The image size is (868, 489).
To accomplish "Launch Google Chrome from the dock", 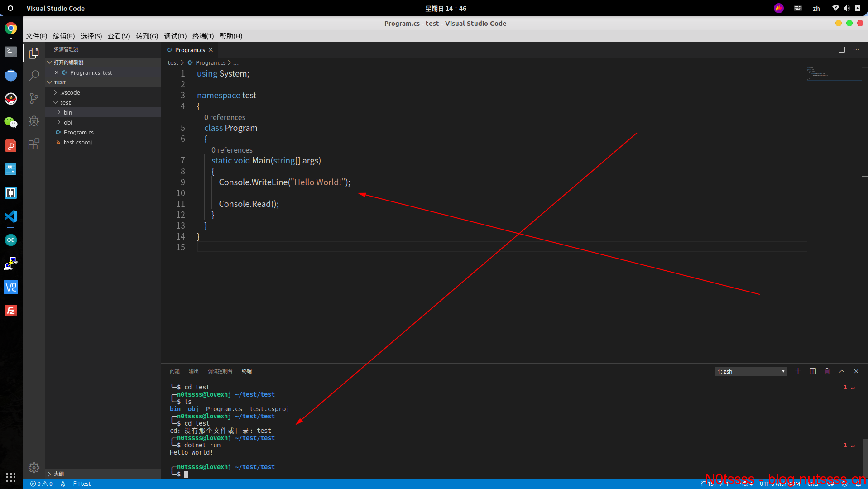I will (11, 29).
